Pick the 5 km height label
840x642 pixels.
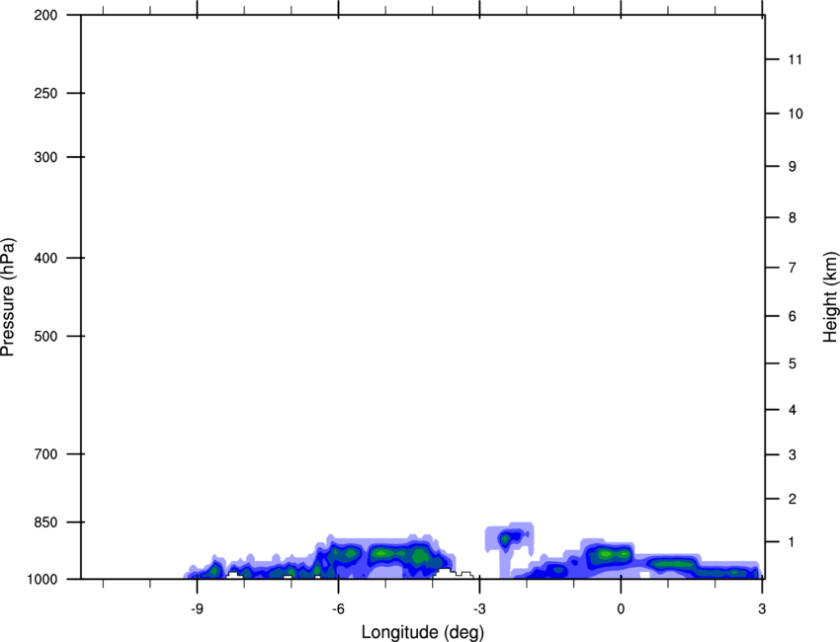pos(793,363)
